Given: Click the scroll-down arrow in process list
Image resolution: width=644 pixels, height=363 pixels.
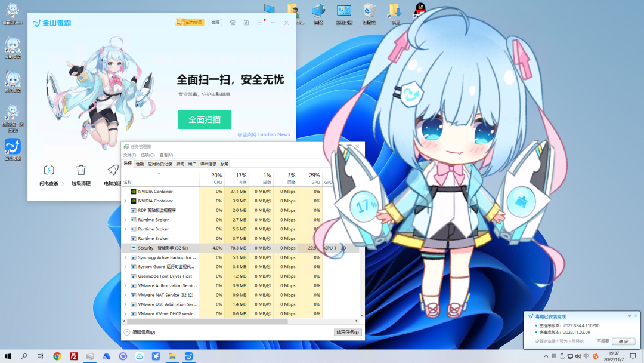Looking at the screenshot, I should click(x=362, y=315).
